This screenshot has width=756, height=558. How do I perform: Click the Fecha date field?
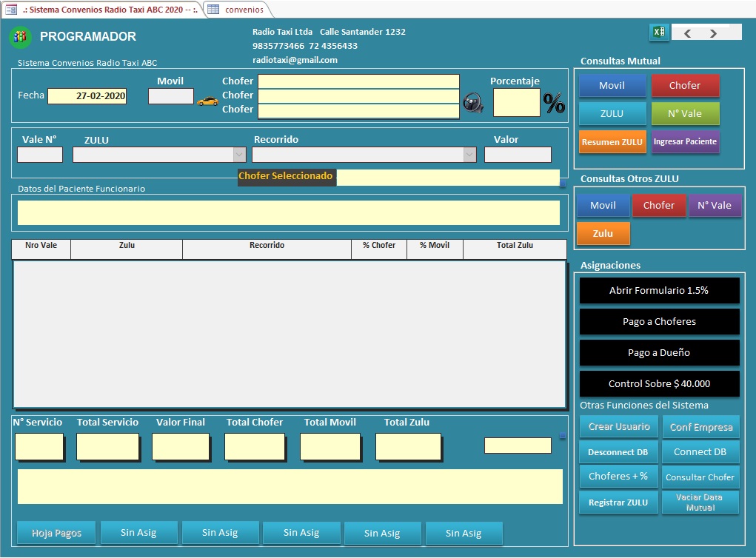tap(87, 96)
